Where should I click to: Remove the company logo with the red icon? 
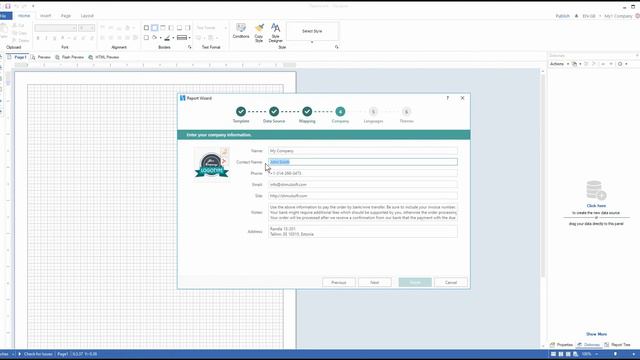point(224,161)
